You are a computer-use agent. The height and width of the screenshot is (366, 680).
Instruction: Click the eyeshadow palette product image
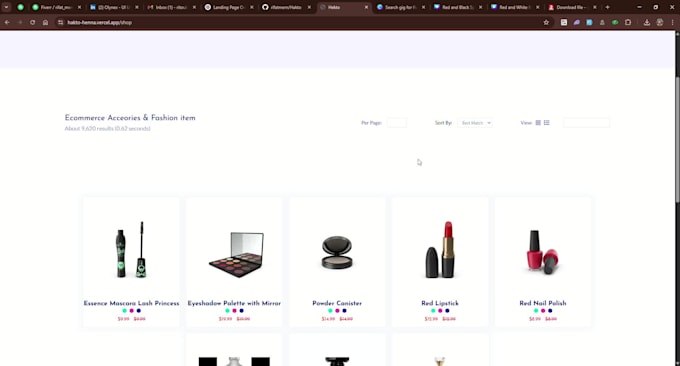(x=236, y=254)
